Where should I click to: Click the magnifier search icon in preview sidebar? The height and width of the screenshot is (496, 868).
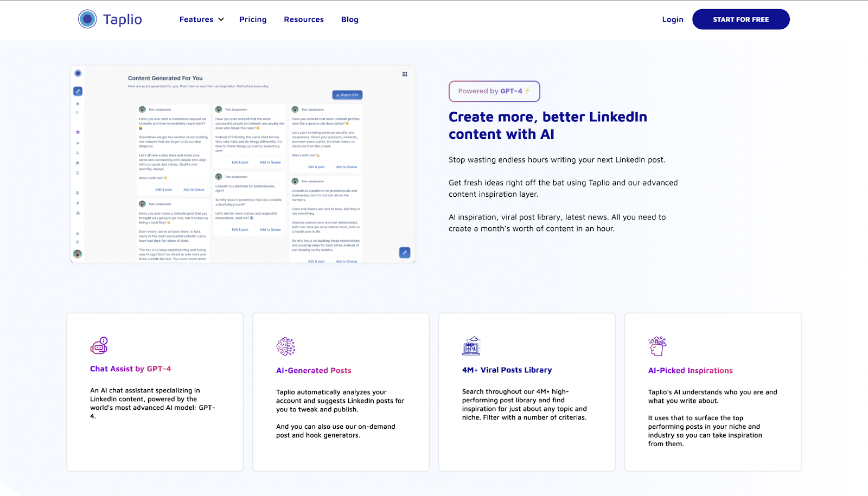[x=78, y=153]
